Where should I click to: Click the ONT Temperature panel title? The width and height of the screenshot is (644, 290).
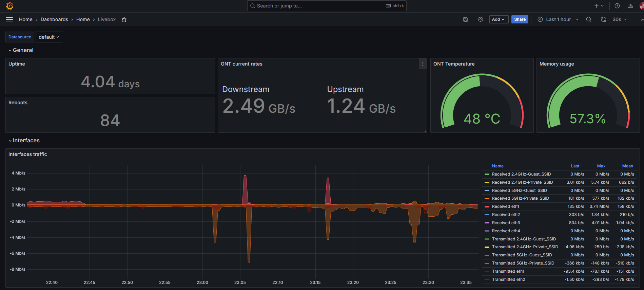(x=454, y=64)
